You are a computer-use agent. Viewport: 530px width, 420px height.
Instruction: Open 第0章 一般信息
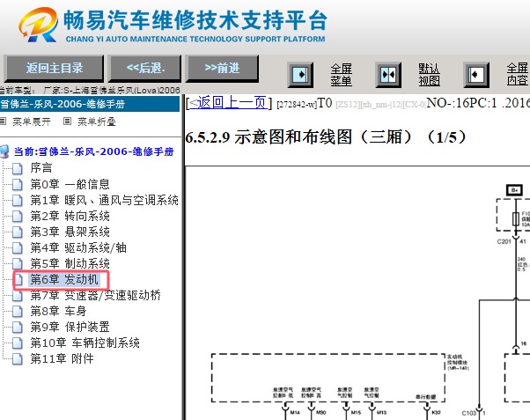coord(70,184)
